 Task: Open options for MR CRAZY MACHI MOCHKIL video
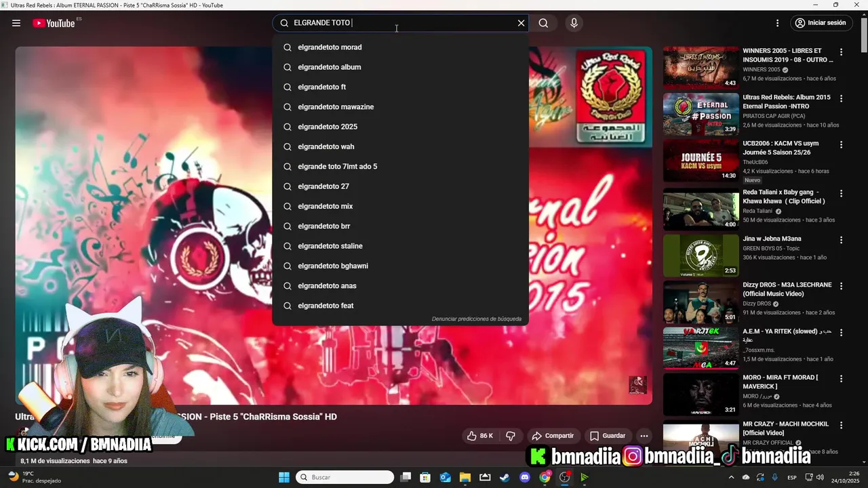point(842,426)
